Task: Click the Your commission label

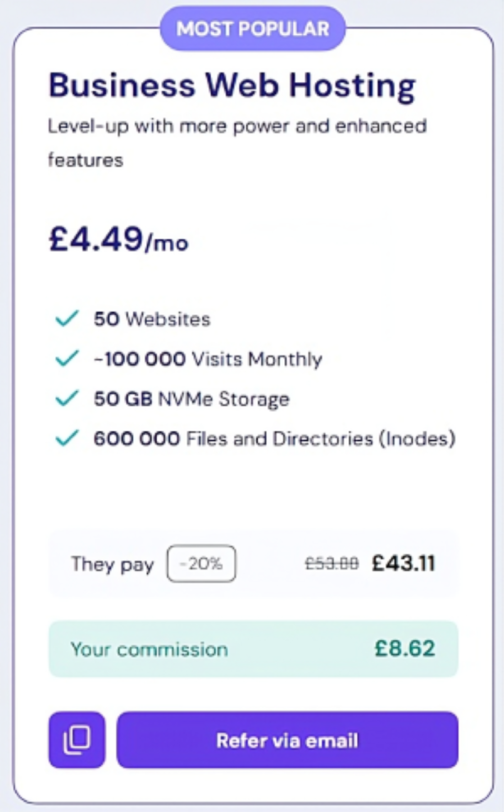Action: click(149, 649)
